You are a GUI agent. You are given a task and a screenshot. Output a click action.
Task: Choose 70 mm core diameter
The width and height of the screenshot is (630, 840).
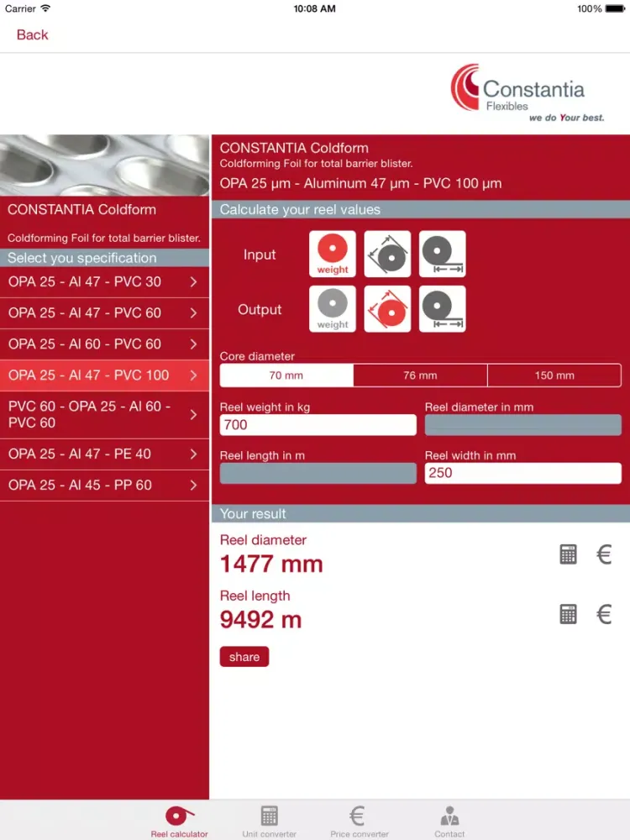click(286, 375)
